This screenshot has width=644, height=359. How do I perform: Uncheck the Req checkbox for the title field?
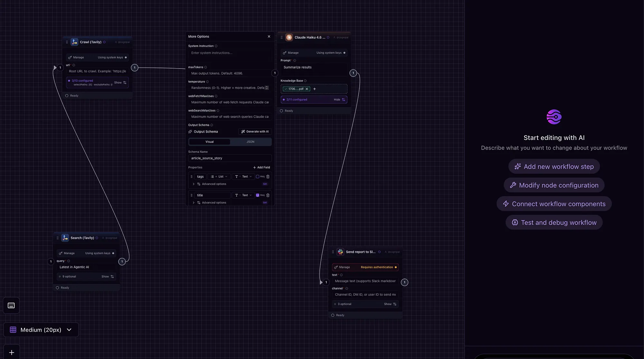tap(258, 195)
